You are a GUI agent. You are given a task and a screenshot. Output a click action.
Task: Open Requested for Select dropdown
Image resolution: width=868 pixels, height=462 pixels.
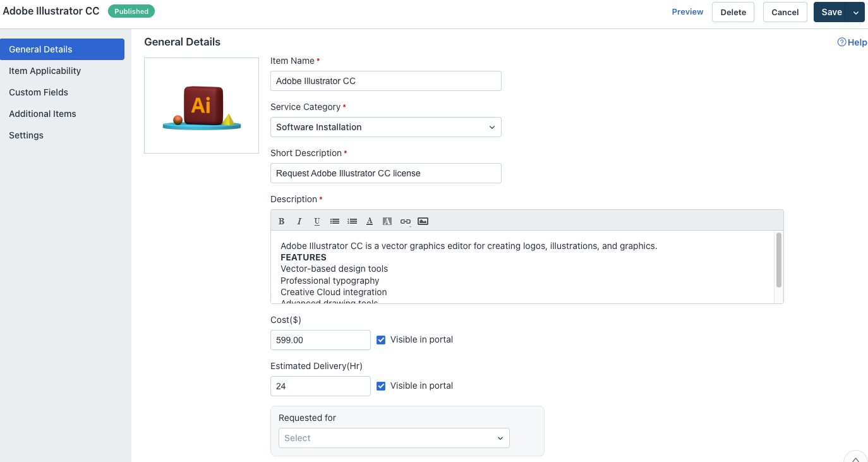point(394,438)
